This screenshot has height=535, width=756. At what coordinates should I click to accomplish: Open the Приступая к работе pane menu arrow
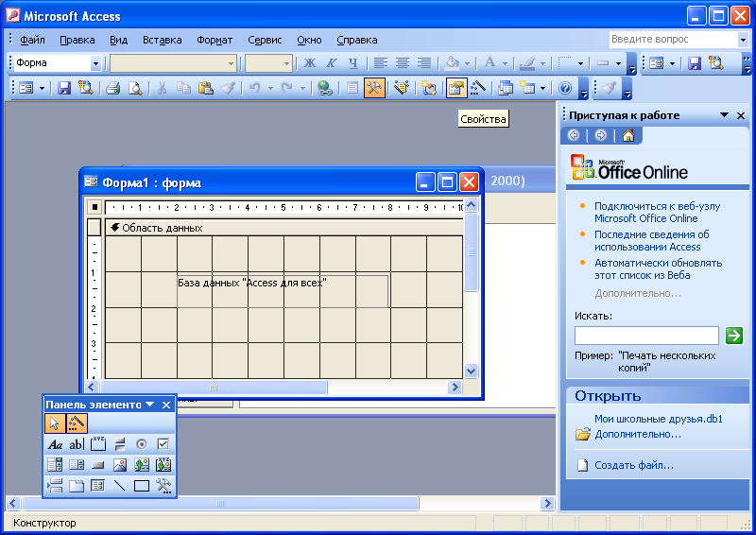(x=724, y=115)
